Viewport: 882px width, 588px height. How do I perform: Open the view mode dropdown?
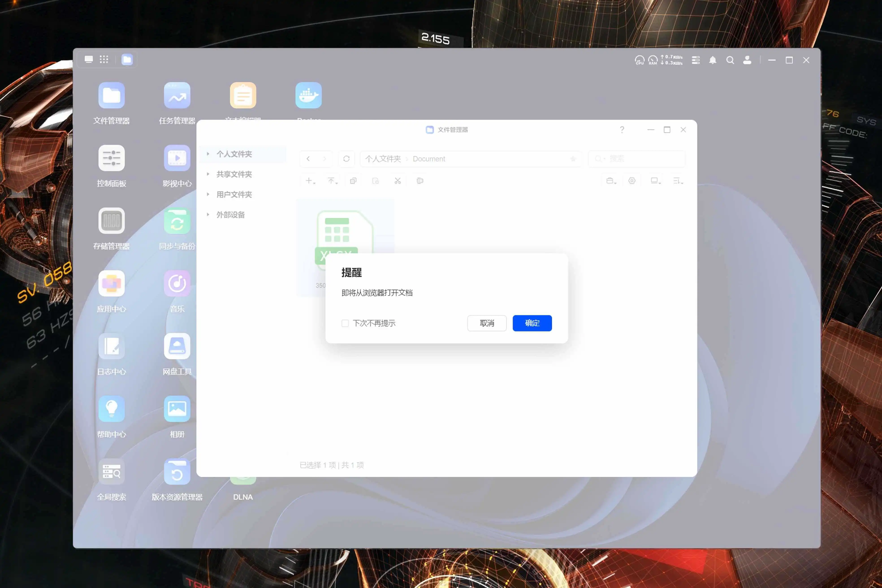(655, 181)
